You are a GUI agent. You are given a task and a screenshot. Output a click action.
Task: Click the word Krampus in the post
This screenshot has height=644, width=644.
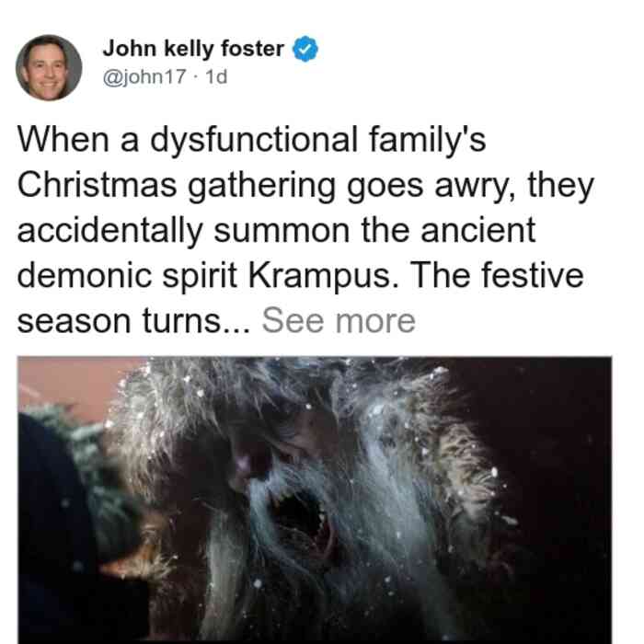319,275
